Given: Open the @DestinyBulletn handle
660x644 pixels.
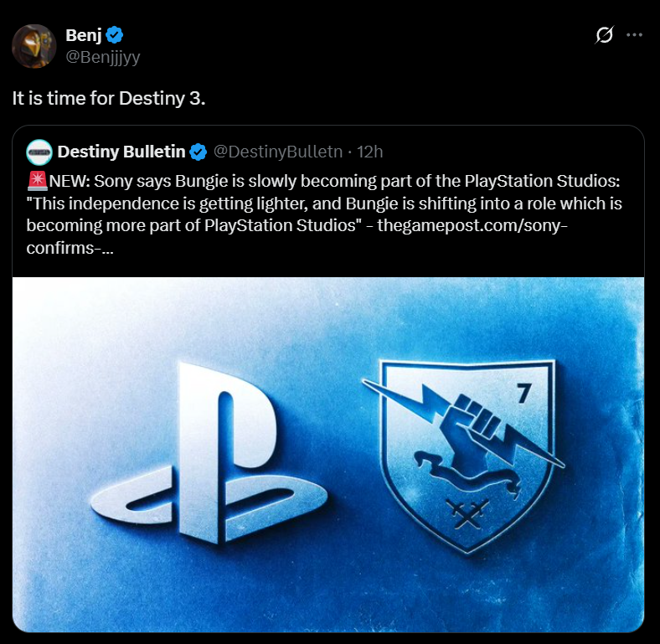Looking at the screenshot, I should [278, 152].
